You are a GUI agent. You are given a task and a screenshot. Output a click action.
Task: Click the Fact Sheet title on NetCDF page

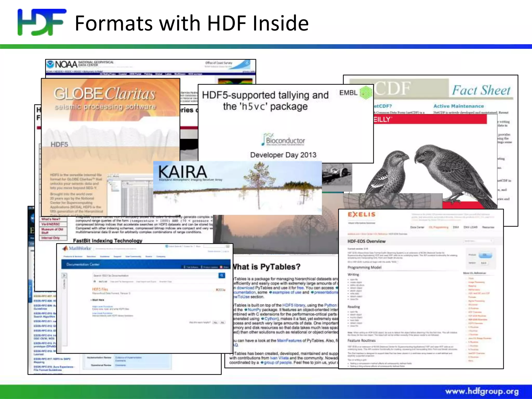pyautogui.click(x=481, y=90)
